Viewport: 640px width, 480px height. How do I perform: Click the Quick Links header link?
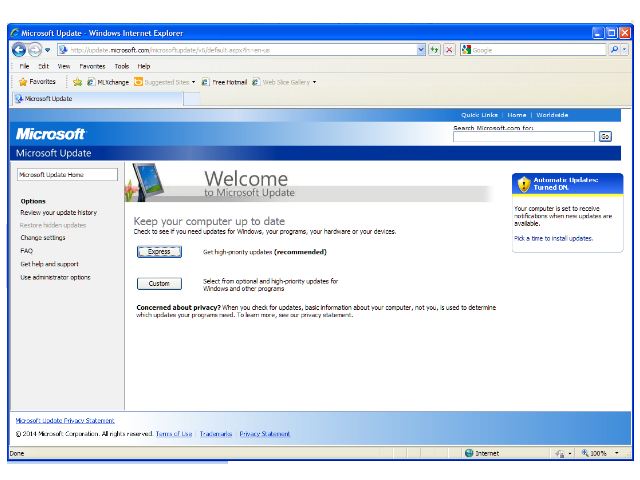click(479, 115)
